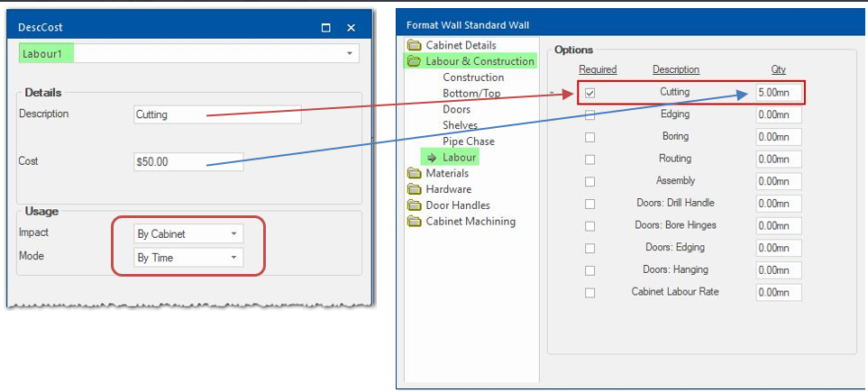Click the Cabinet Machining folder icon
Viewport: 868px width, 392px height.
click(x=414, y=222)
